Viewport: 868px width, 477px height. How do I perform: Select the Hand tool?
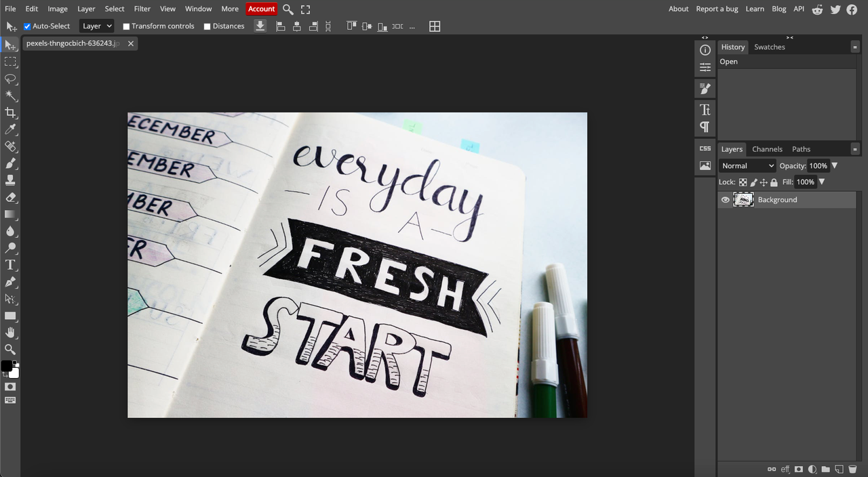click(10, 333)
